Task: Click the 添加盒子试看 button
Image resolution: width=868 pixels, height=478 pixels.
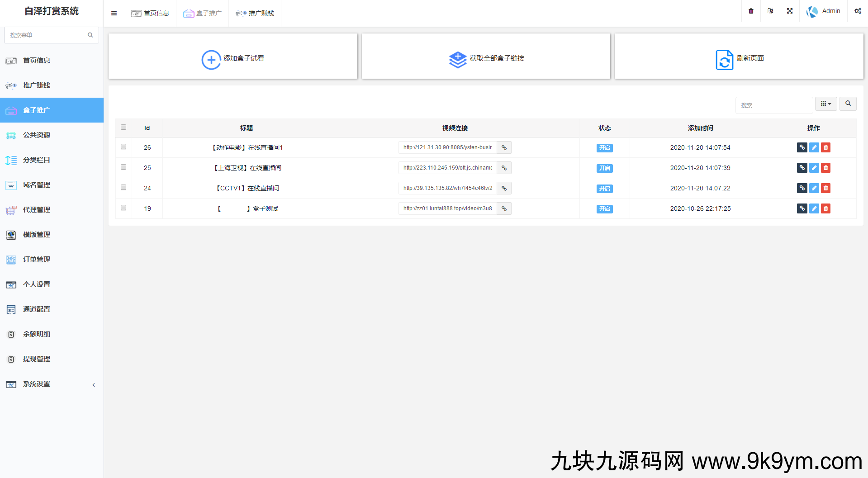Action: [233, 58]
